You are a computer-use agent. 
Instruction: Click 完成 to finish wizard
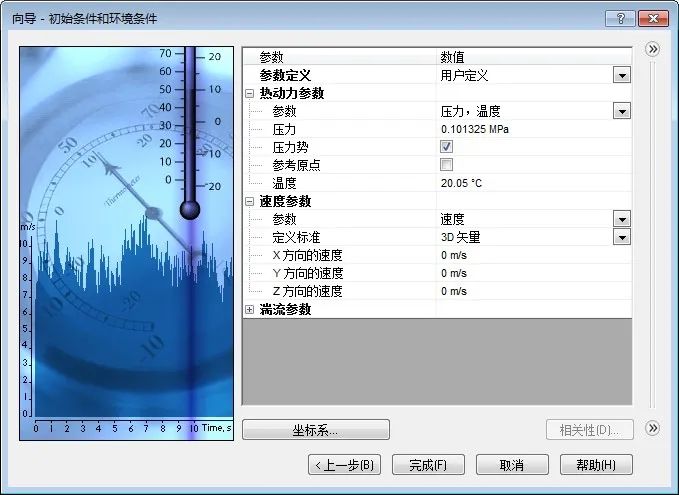427,465
